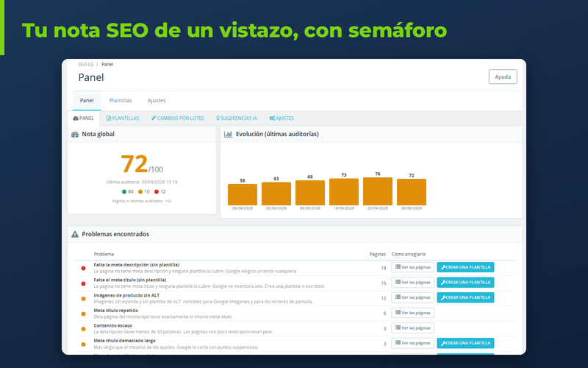588x368 pixels.
Task: Select the 'Contenido escaso' problem title
Action: (x=113, y=325)
